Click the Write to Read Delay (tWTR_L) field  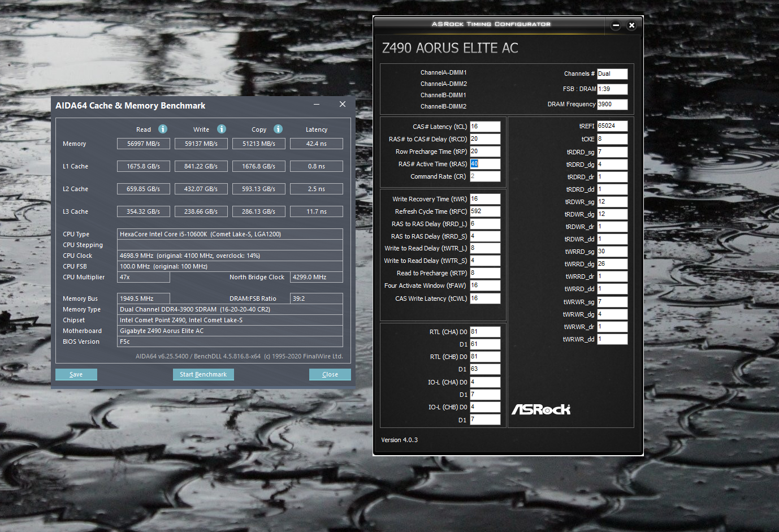[485, 248]
